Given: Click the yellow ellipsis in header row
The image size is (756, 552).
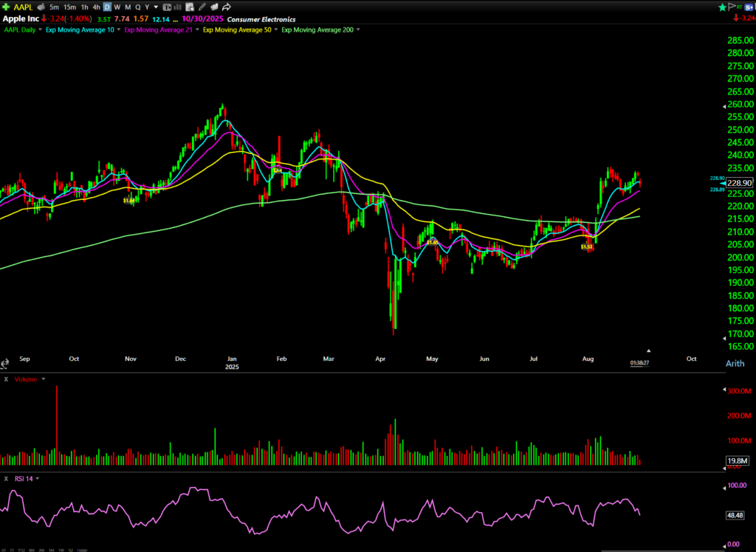Looking at the screenshot, I should coord(175,20).
